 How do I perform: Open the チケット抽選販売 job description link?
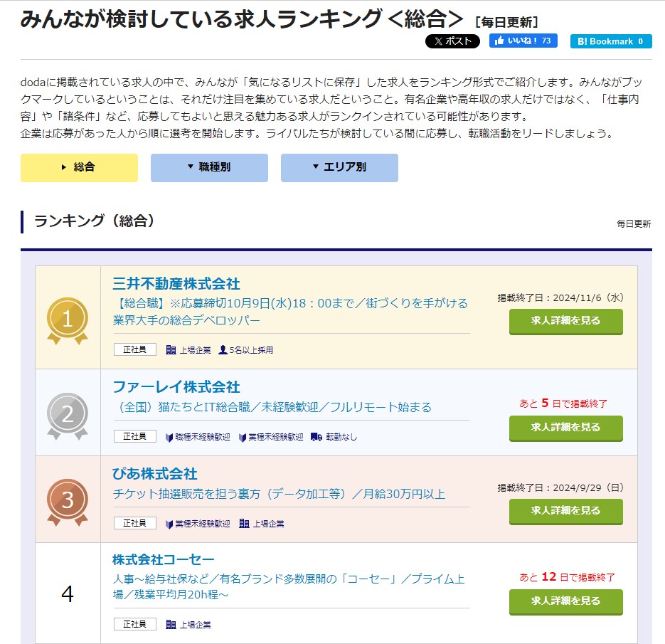click(x=279, y=494)
